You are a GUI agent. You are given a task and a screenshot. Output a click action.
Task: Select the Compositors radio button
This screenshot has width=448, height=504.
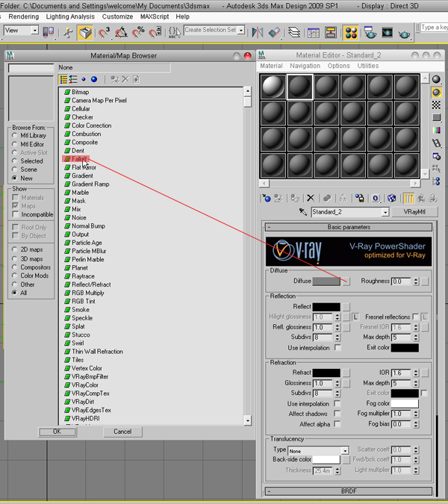click(14, 267)
